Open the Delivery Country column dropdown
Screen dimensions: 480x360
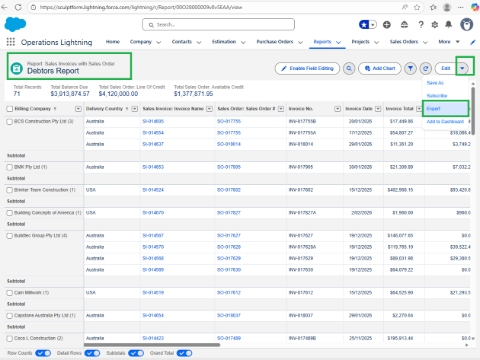(x=135, y=109)
